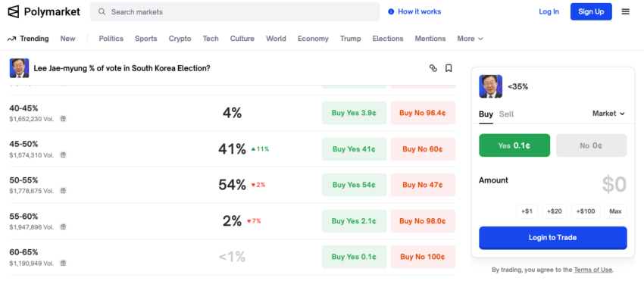Screen dimensions: 644x281
Task: Click Lee Jae-myung market header thumbnail
Action: 19,68
